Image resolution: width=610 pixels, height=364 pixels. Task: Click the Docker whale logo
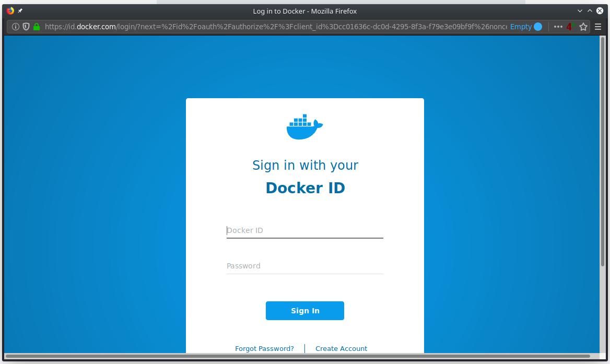pos(304,127)
